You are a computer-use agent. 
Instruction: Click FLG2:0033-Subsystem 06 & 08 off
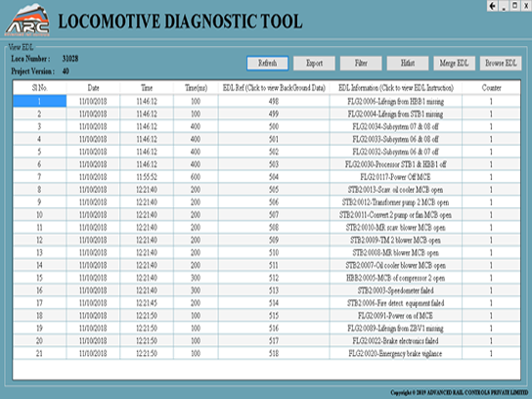pyautogui.click(x=396, y=139)
